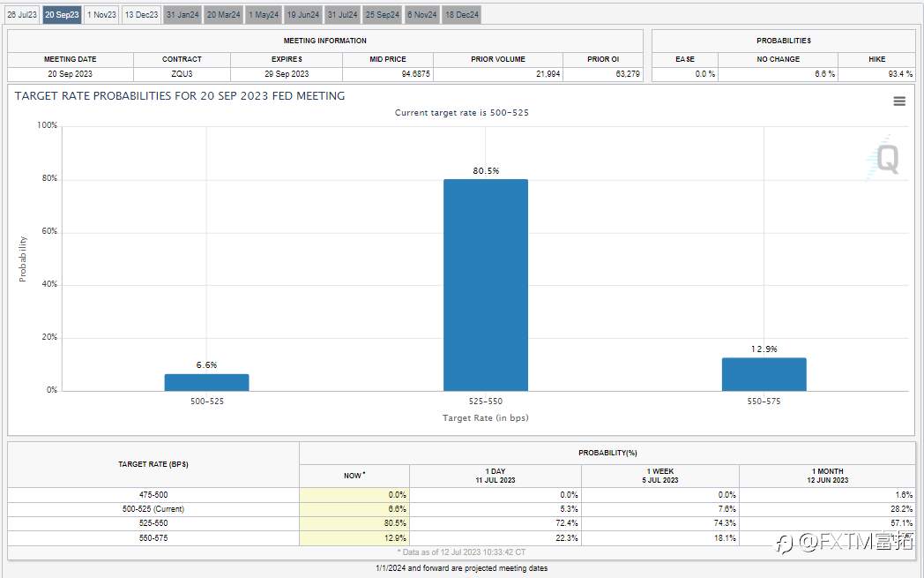
Task: Click the 21,994 prior volume value
Action: pos(548,74)
